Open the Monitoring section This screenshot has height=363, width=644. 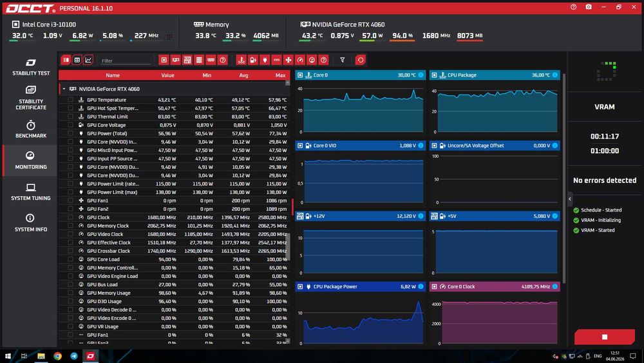(31, 161)
